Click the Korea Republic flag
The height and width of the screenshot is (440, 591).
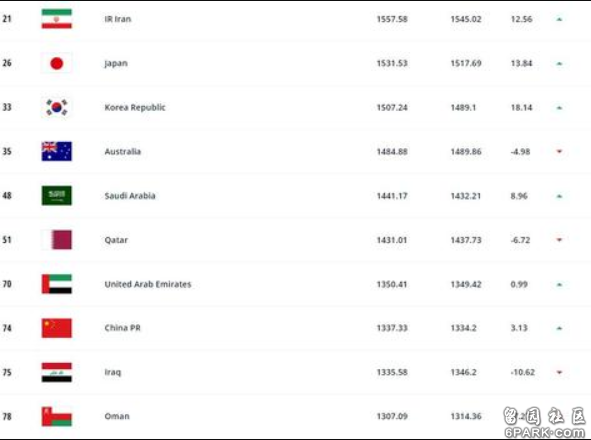(57, 107)
